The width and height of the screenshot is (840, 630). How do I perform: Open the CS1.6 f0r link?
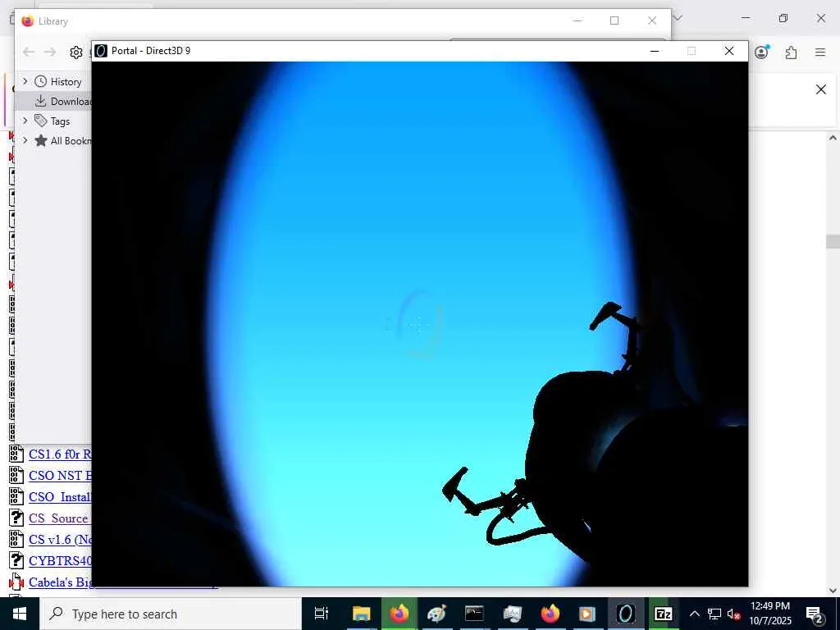coord(60,454)
